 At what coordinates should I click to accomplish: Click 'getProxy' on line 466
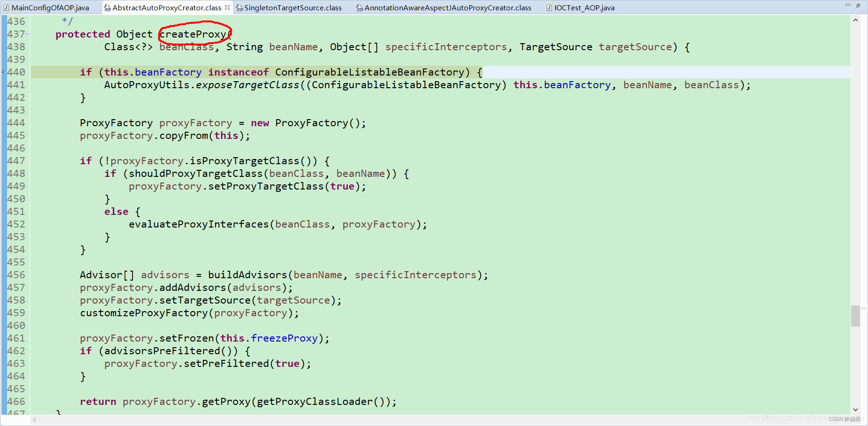pos(226,402)
